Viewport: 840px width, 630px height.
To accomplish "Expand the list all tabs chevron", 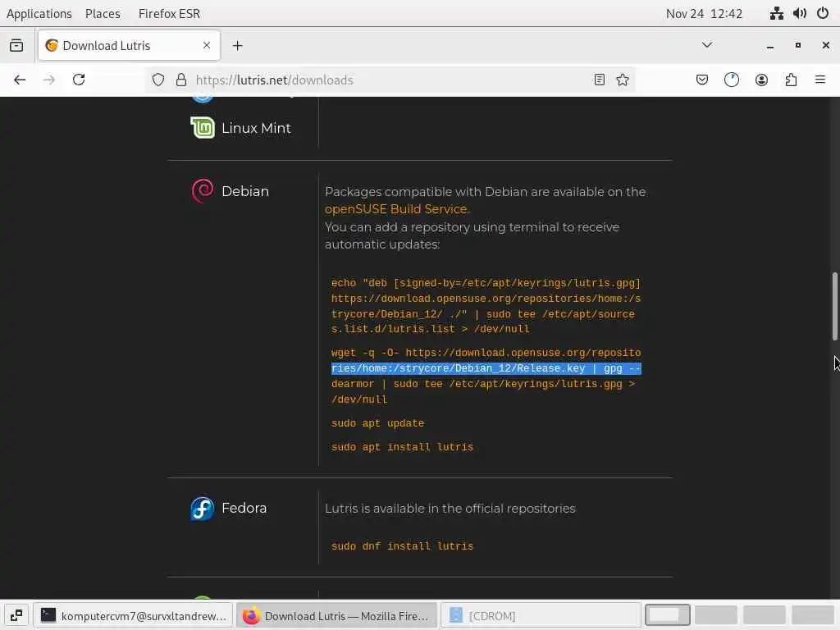I will 707,45.
